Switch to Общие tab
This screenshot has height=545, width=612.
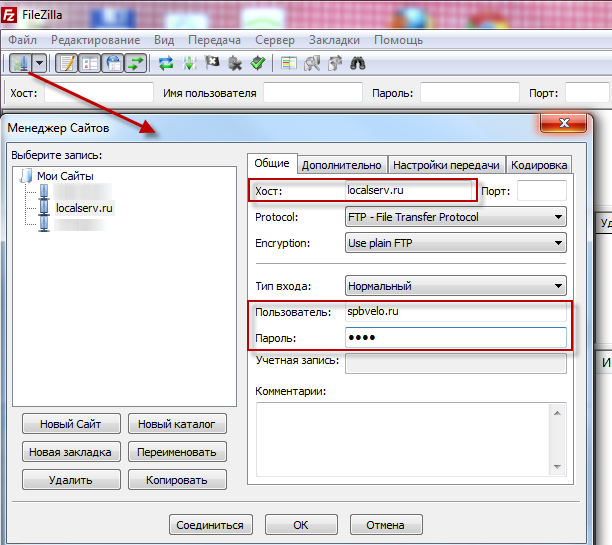(x=272, y=163)
